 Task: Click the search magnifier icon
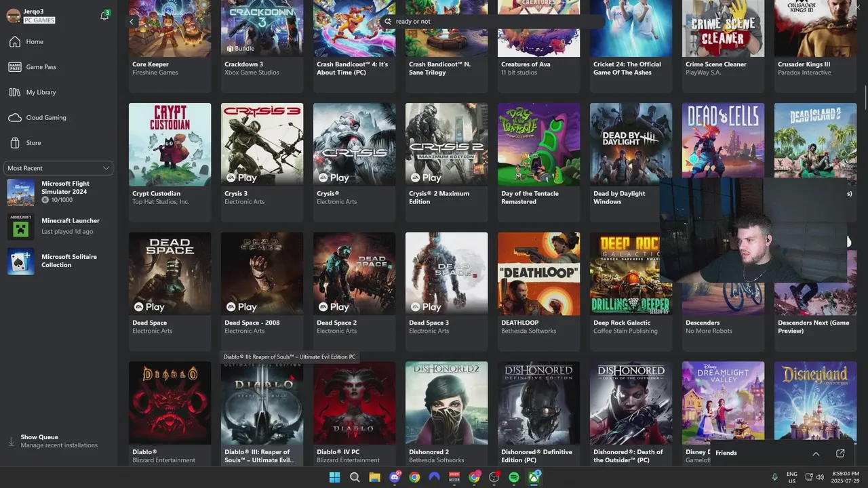pyautogui.click(x=388, y=22)
